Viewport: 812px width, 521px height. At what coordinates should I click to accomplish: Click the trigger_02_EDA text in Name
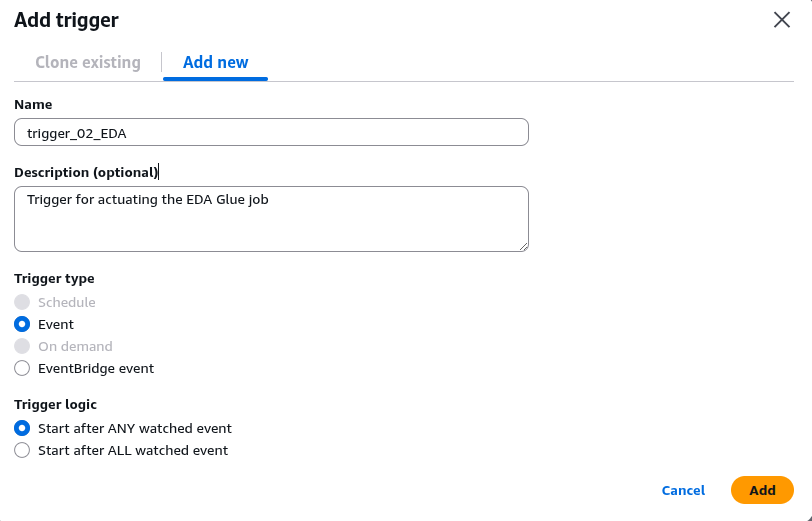[x=77, y=132]
